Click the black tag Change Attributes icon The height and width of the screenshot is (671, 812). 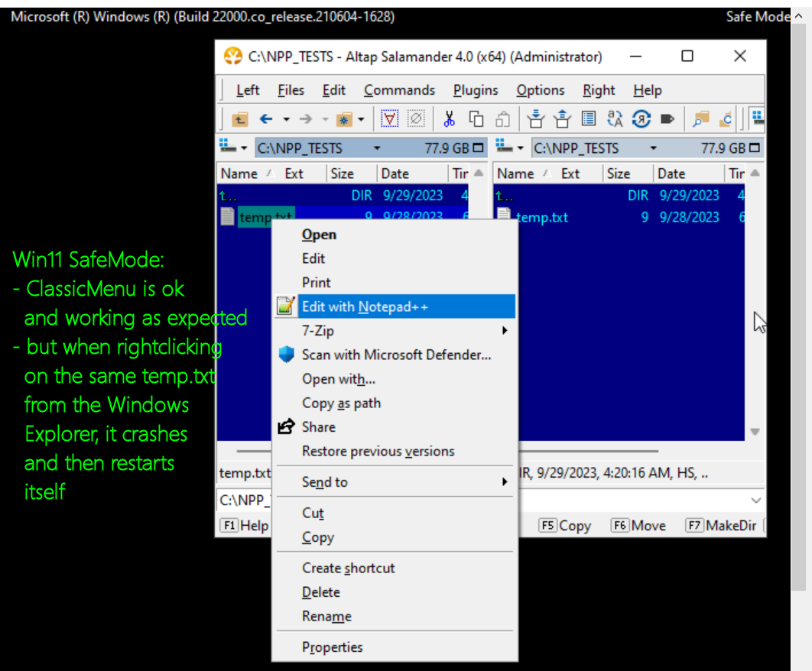pyautogui.click(x=667, y=119)
